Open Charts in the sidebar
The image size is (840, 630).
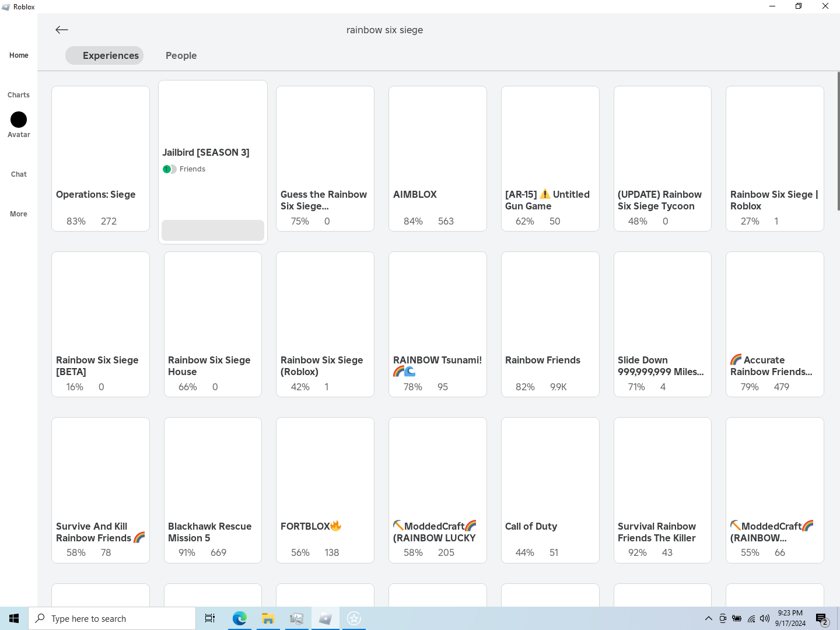pyautogui.click(x=19, y=95)
